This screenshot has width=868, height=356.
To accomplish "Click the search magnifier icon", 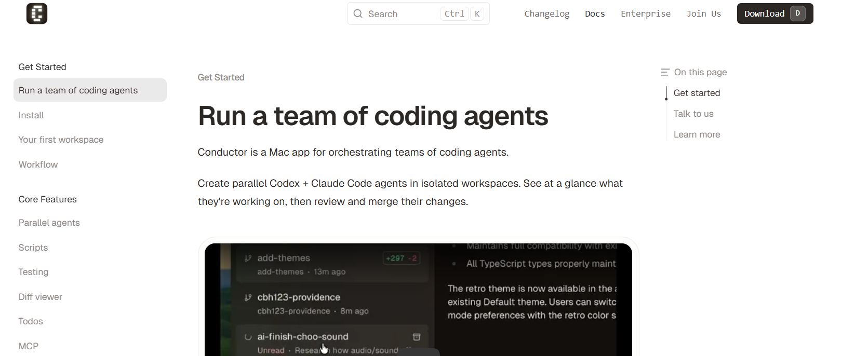I will (x=358, y=14).
